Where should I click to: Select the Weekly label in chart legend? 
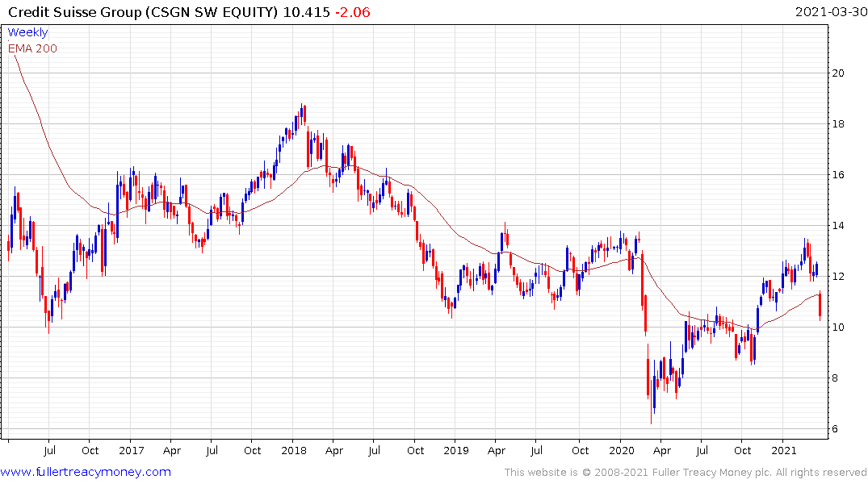(27, 32)
